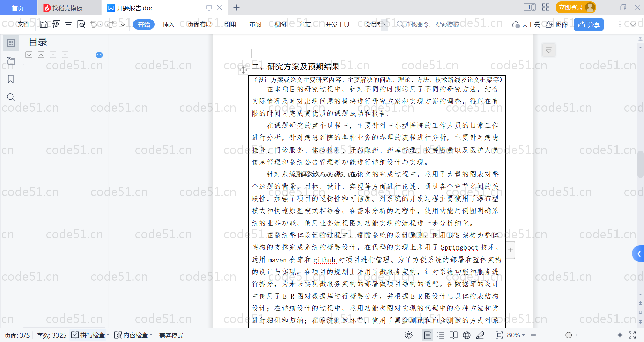
Task: Click the add column plus handle
Action: [x=511, y=250]
